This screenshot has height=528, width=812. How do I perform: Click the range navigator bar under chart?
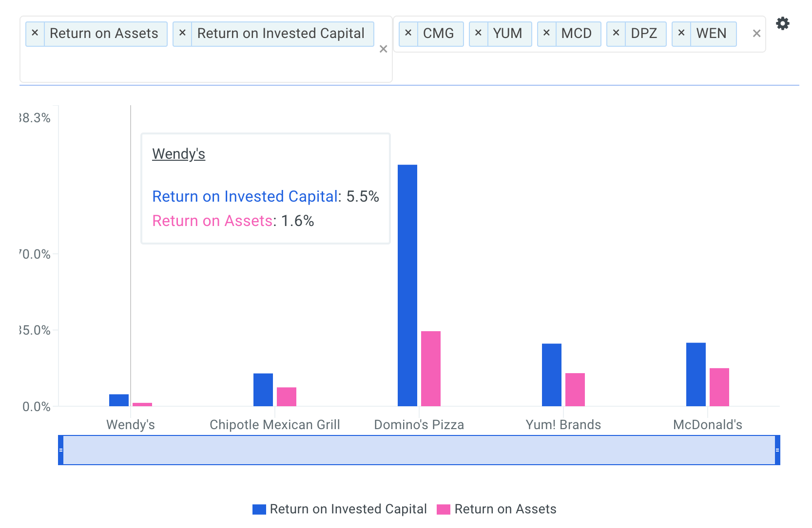tap(419, 450)
